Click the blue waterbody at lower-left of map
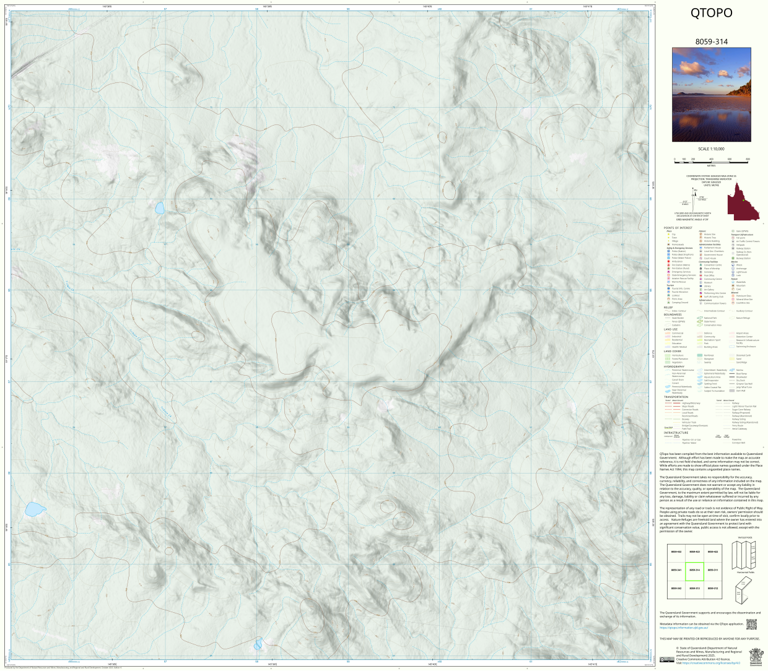 pyautogui.click(x=35, y=509)
